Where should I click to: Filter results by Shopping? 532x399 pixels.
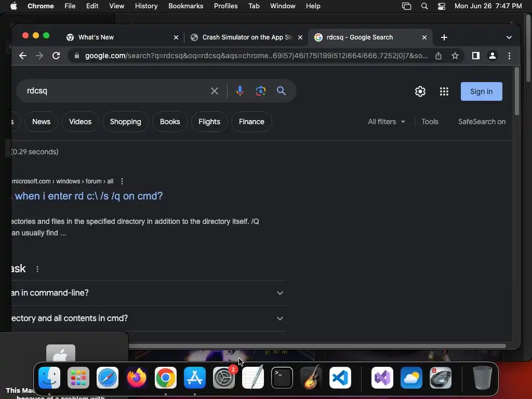(x=126, y=122)
